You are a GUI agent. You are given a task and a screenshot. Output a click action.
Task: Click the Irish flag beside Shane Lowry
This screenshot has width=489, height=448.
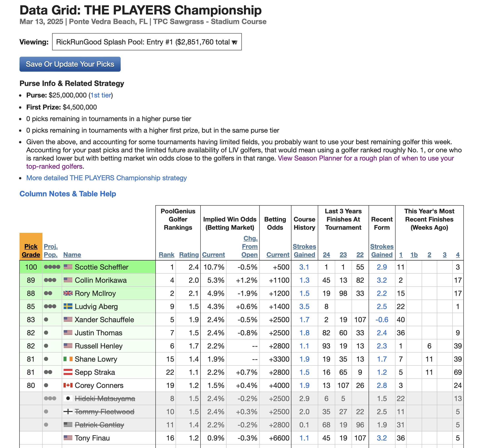(68, 359)
